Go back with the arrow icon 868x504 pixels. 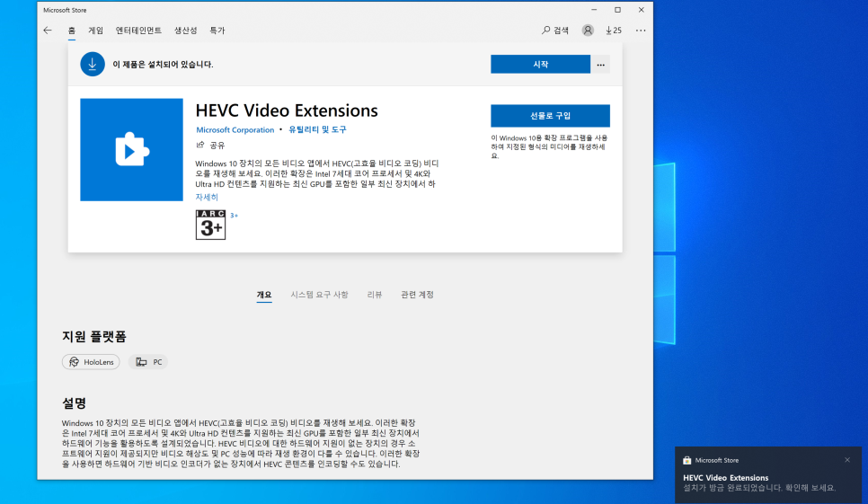48,31
